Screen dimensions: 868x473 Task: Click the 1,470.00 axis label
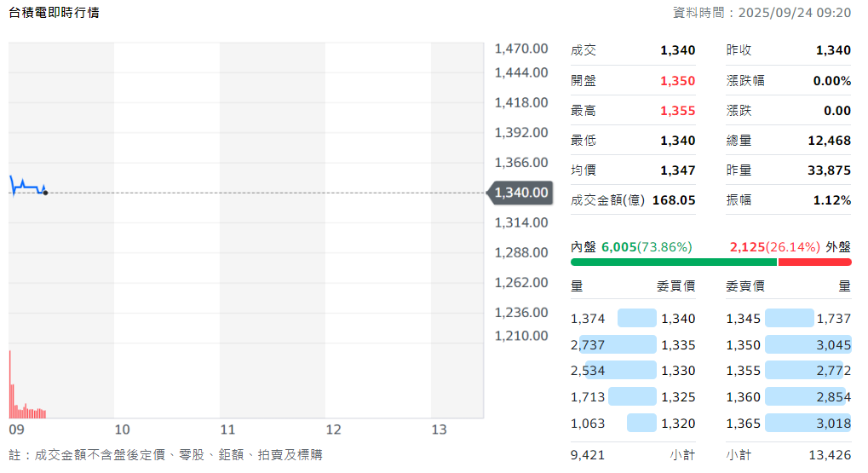521,49
